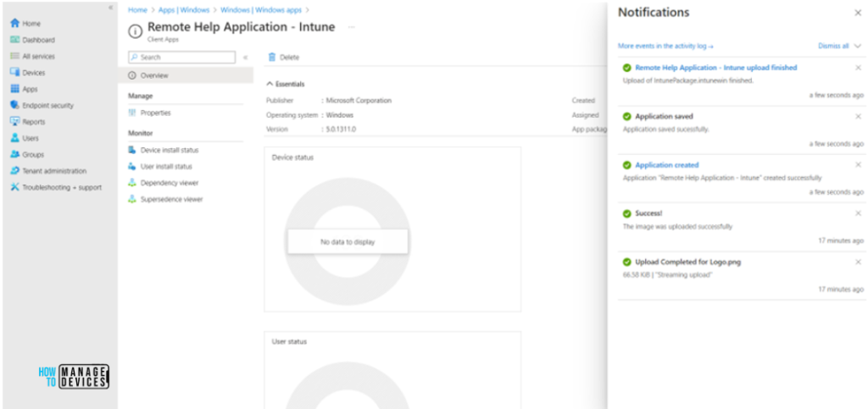The image size is (868, 409).
Task: Collapse the left navigation with double chevron
Action: [x=110, y=7]
